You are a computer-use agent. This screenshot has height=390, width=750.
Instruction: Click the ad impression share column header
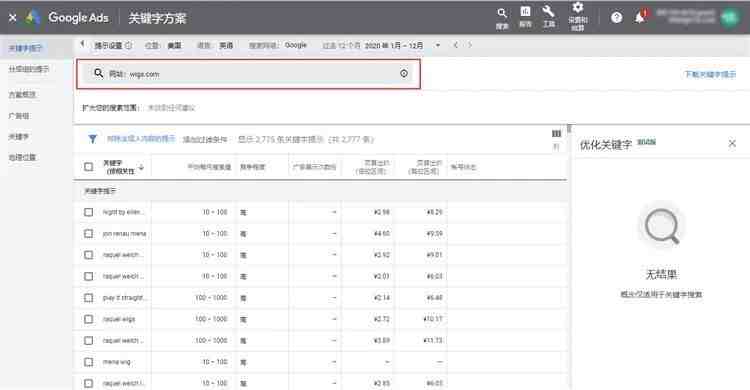pos(315,167)
